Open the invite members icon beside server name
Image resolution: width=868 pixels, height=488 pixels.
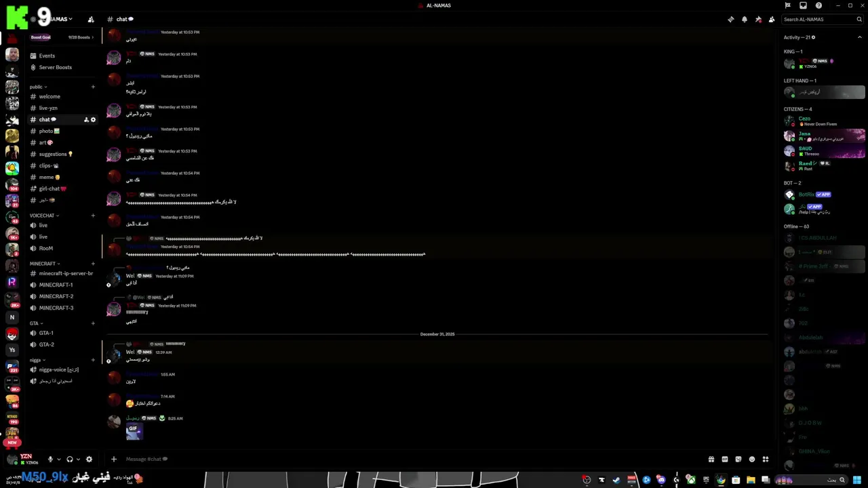tap(91, 19)
